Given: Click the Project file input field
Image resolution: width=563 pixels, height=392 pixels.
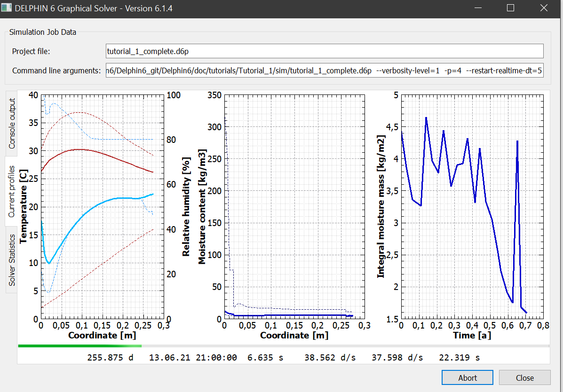Looking at the screenshot, I should coord(325,51).
